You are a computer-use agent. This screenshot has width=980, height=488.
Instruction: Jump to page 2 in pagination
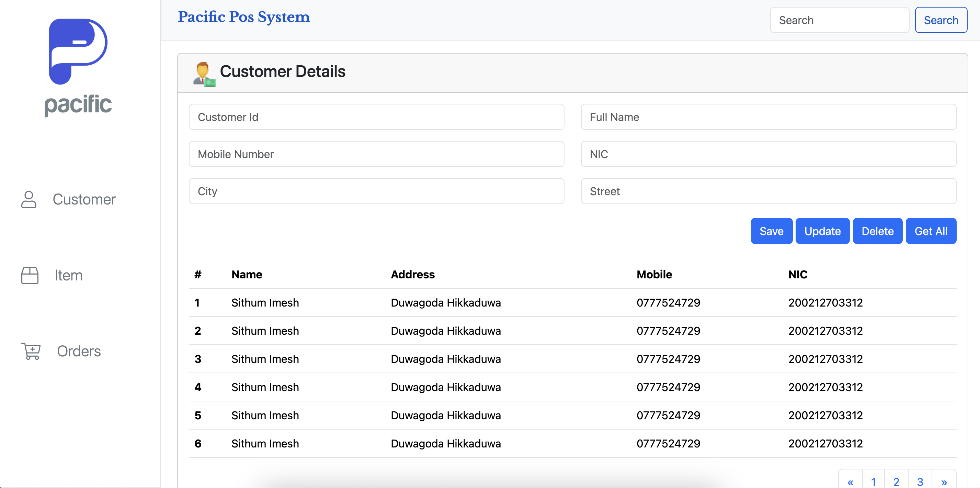(896, 481)
